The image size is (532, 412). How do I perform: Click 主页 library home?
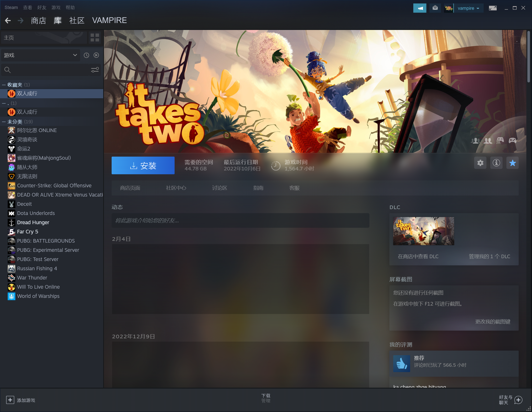coord(44,38)
